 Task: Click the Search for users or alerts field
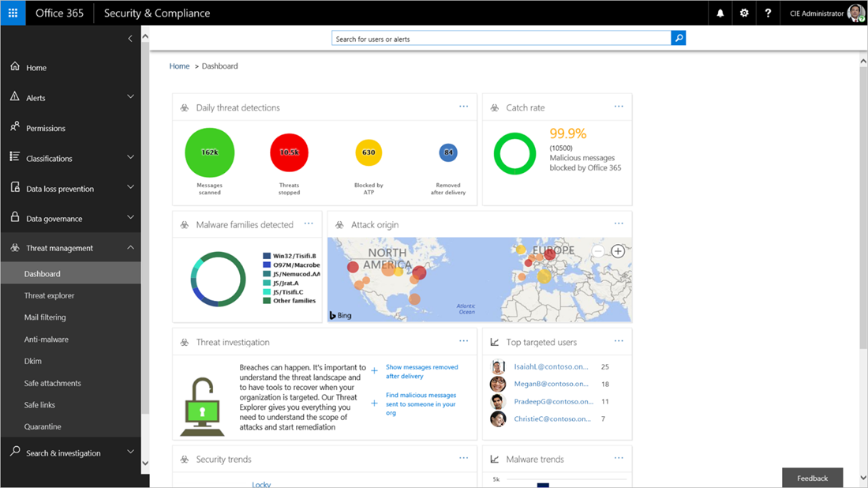pos(501,38)
